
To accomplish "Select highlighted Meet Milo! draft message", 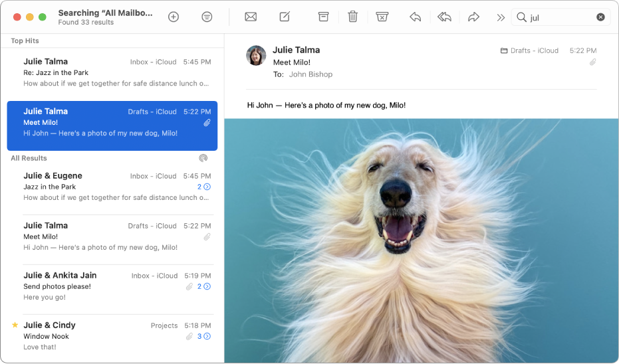I will pyautogui.click(x=112, y=126).
